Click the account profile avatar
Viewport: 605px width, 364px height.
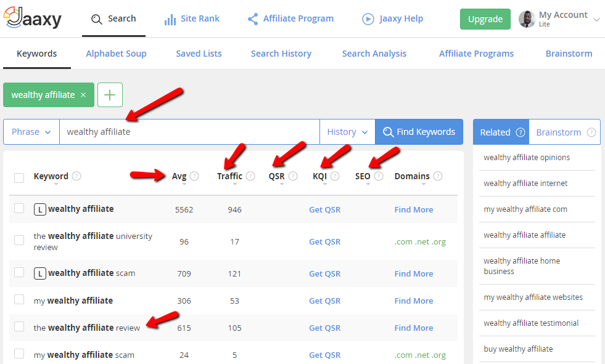pos(527,19)
